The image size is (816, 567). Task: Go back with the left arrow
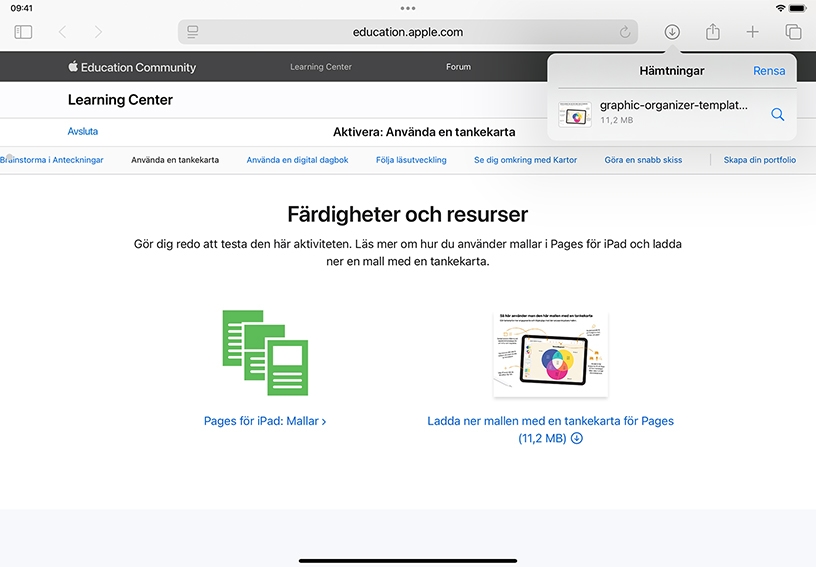62,32
